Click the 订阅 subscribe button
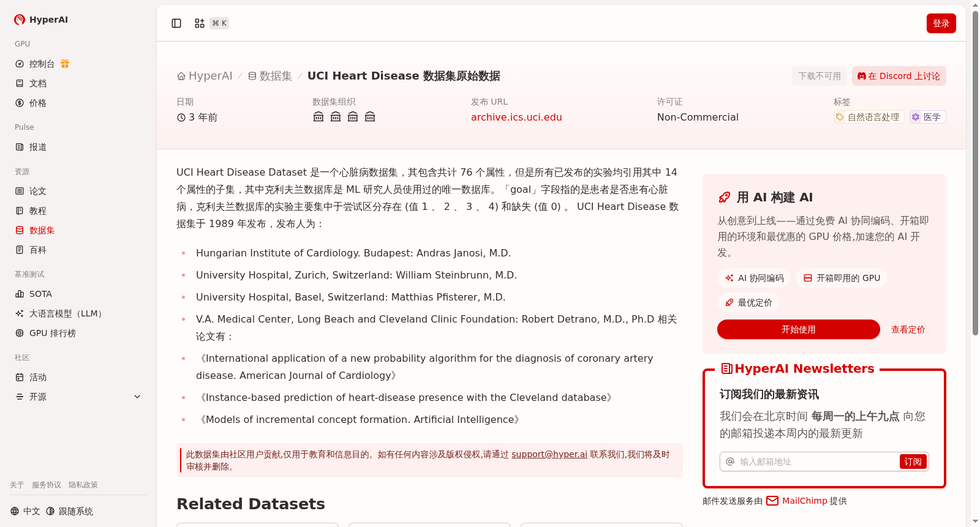The height and width of the screenshot is (527, 980). pos(913,462)
